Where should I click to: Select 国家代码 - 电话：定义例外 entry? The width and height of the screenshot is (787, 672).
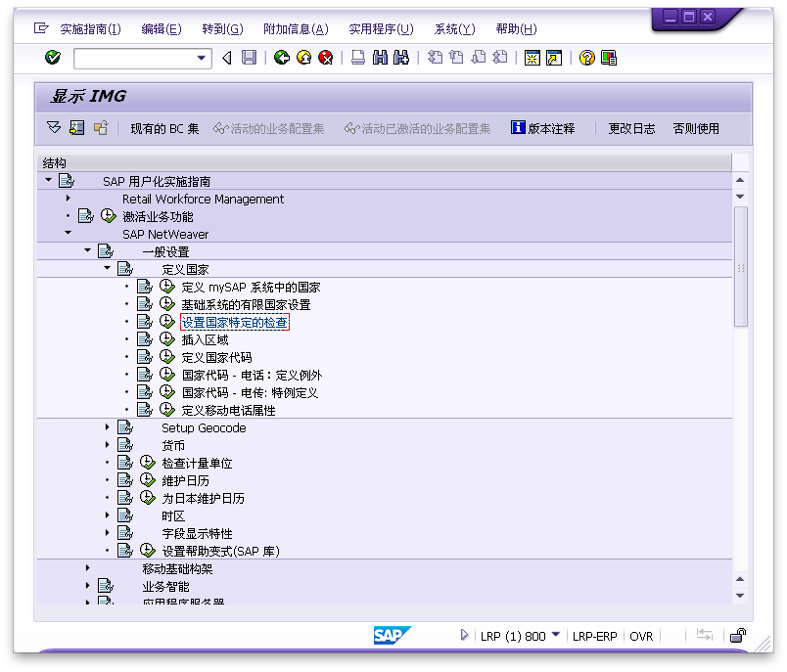(252, 375)
